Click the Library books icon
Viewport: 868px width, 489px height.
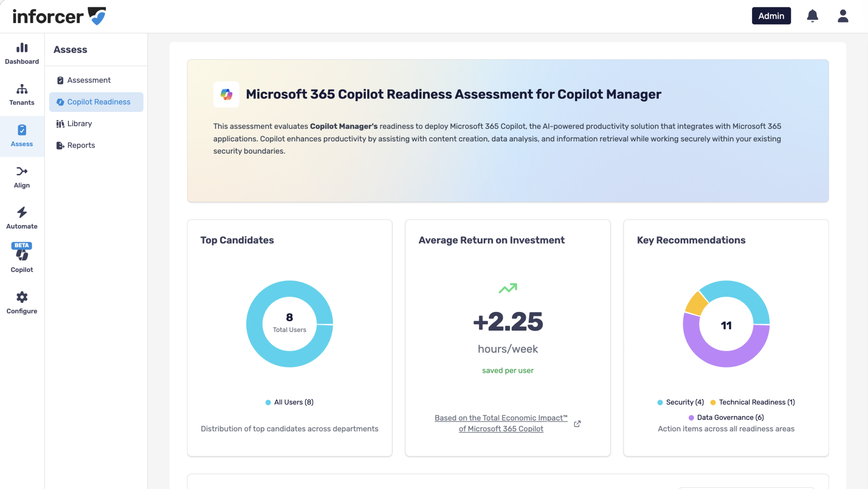[60, 124]
